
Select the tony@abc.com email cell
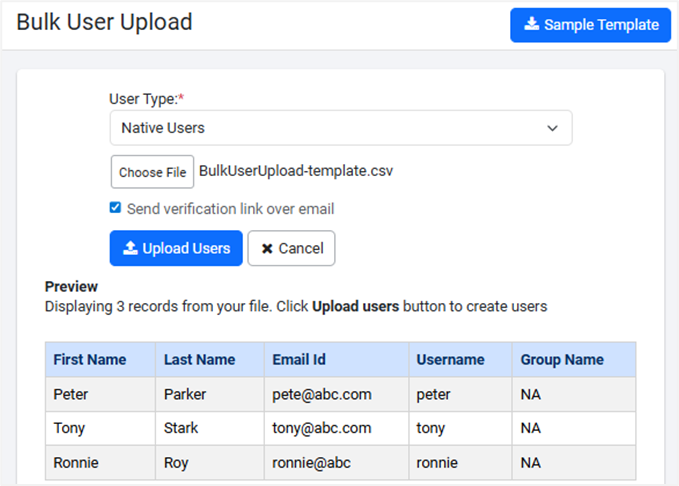pos(336,428)
